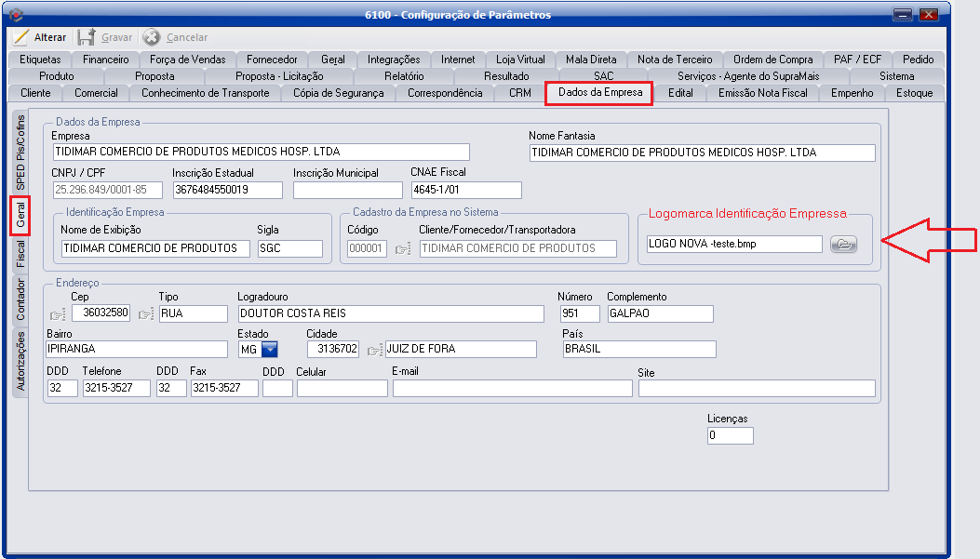This screenshot has height=559, width=980.
Task: Click the Cancelar icon in toolbar
Action: click(152, 37)
